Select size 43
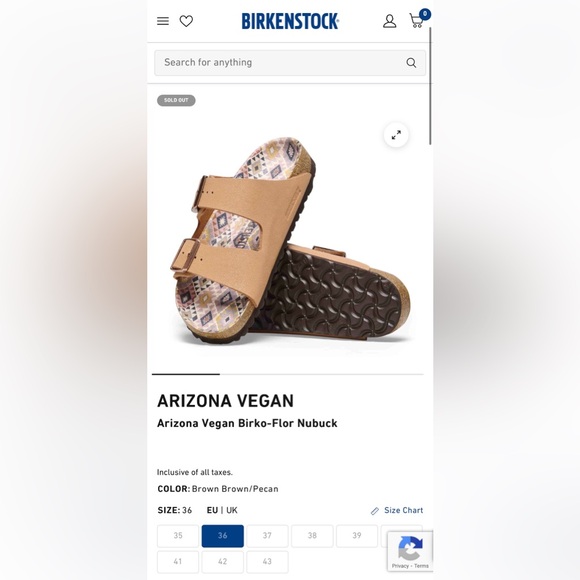The height and width of the screenshot is (580, 580). pyautogui.click(x=267, y=562)
